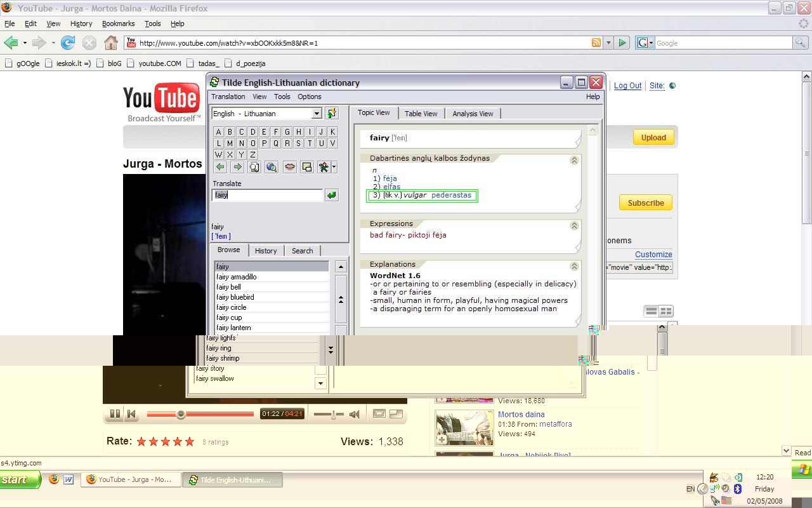Click Firefox Stop button

click(x=89, y=43)
